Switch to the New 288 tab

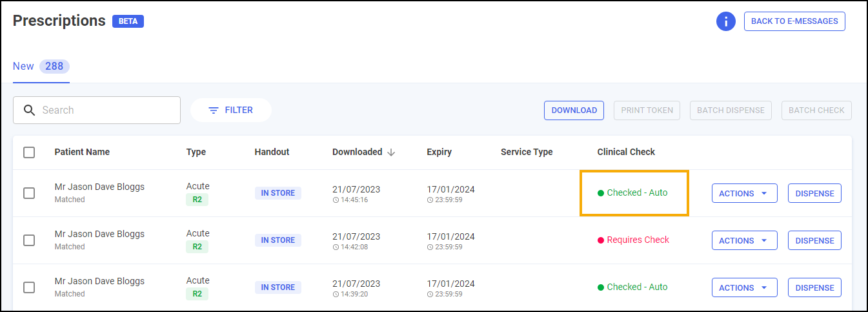tap(41, 67)
